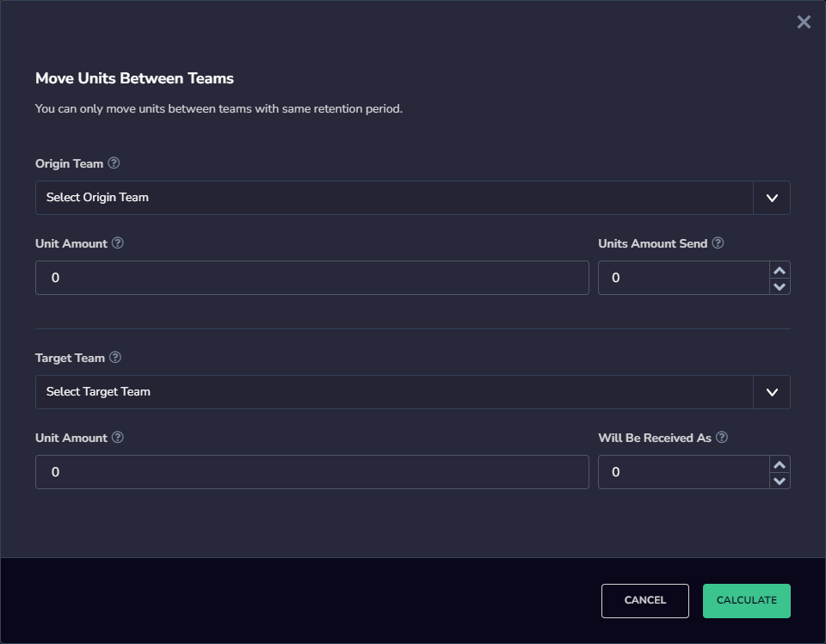The height and width of the screenshot is (644, 826).
Task: Click the Origin Team help icon
Action: coord(114,163)
